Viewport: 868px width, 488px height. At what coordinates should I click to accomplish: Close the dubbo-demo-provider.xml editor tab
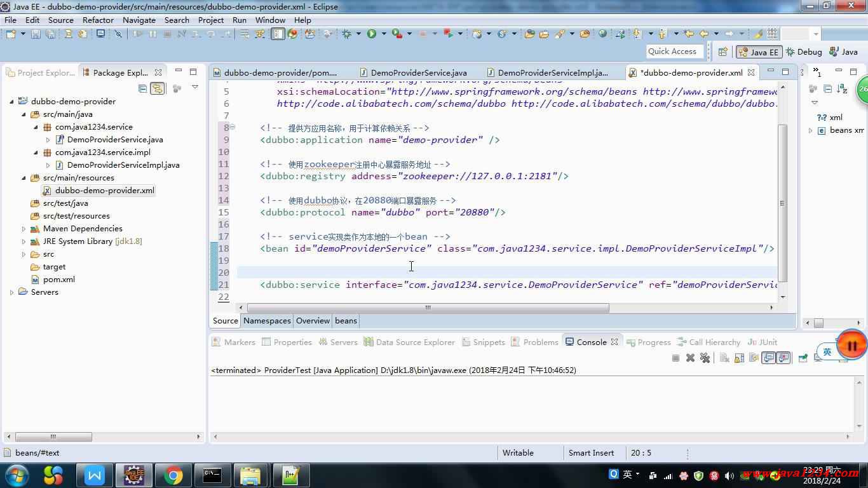[x=750, y=72]
